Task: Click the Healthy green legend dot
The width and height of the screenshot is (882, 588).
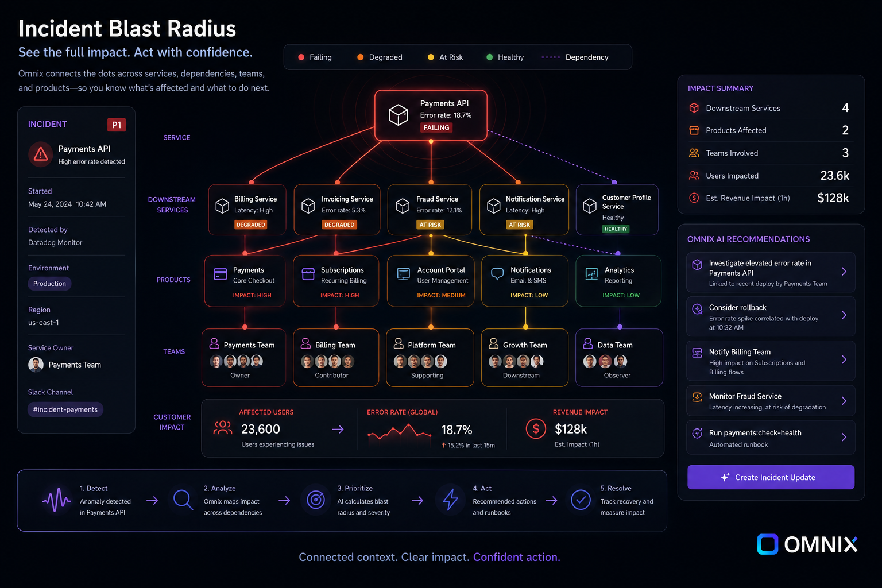Action: [489, 57]
